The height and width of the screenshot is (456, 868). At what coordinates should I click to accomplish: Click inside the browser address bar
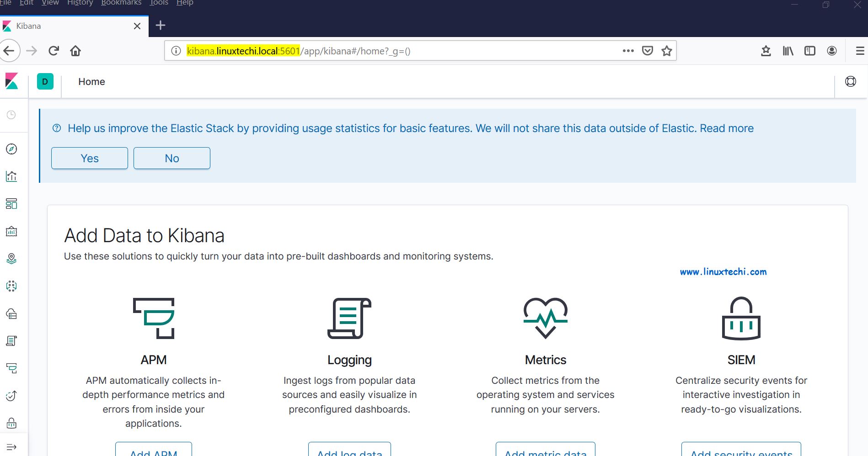pos(412,51)
